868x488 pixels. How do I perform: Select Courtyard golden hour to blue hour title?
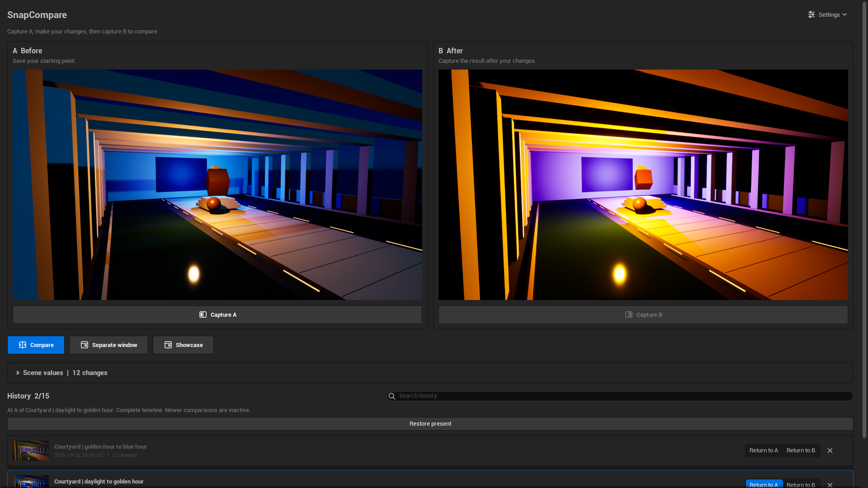[x=100, y=446]
